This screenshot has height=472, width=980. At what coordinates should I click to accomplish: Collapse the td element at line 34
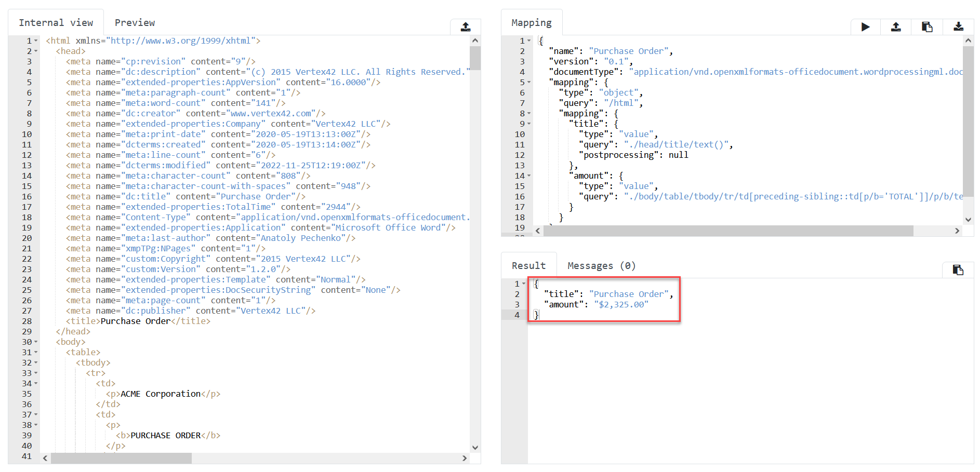(36, 383)
